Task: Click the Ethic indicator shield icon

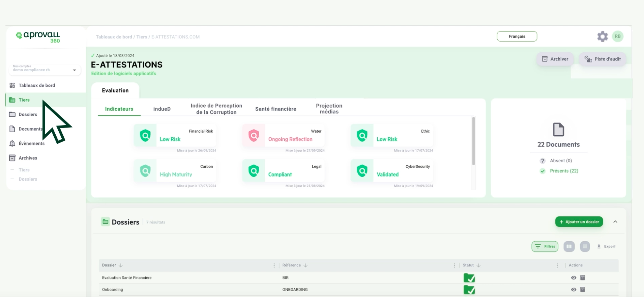Action: (362, 135)
